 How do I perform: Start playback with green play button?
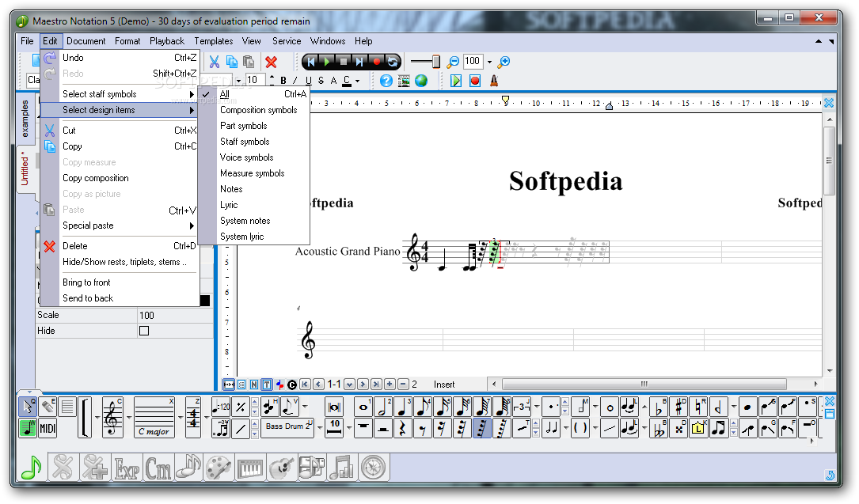pos(326,62)
